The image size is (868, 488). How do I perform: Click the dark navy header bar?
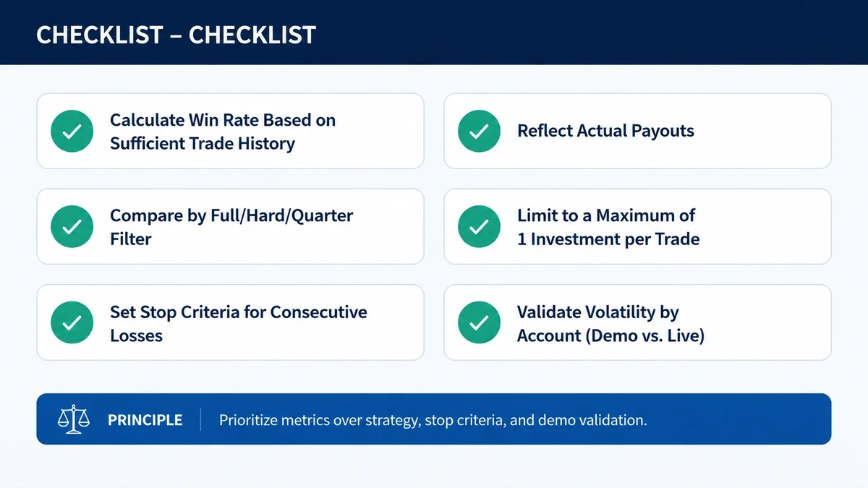434,33
